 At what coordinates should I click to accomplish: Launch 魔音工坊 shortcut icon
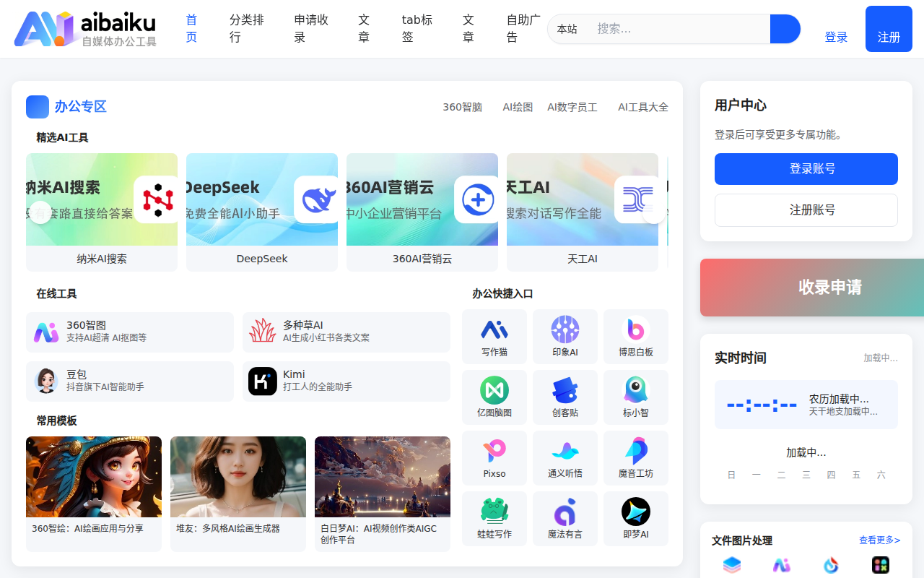636,451
